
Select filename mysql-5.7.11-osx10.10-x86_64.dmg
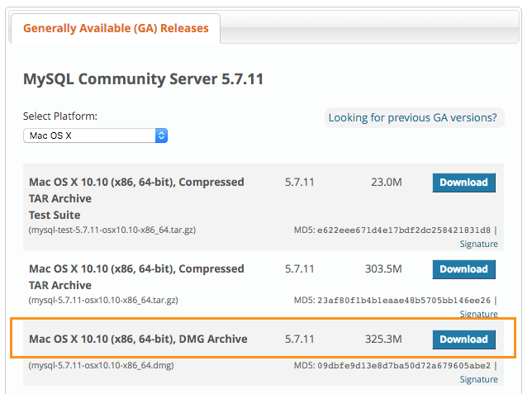[101, 365]
